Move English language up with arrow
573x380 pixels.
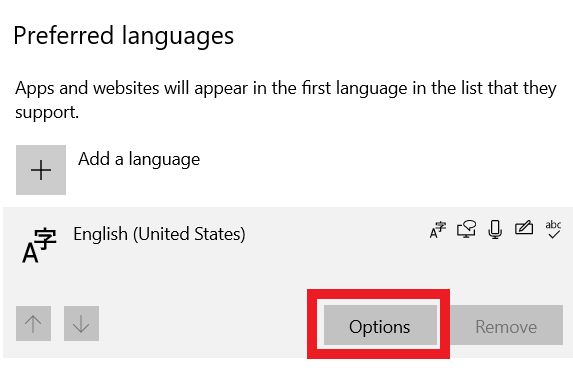coord(33,323)
